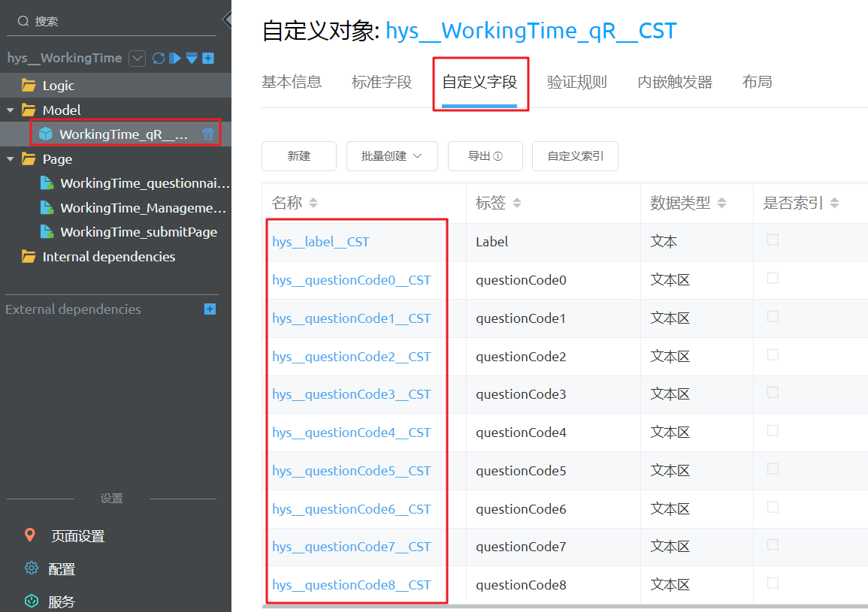Image resolution: width=868 pixels, height=612 pixels.
Task: Click the Internal dependencies folder icon
Action: [29, 256]
